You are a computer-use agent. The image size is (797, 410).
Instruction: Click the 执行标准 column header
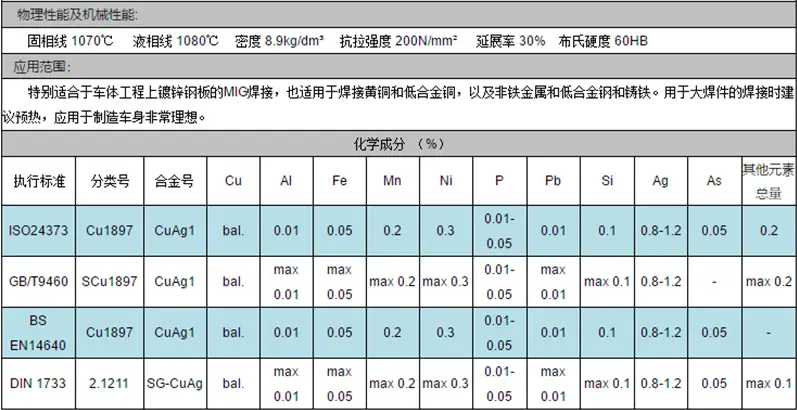[x=38, y=182]
